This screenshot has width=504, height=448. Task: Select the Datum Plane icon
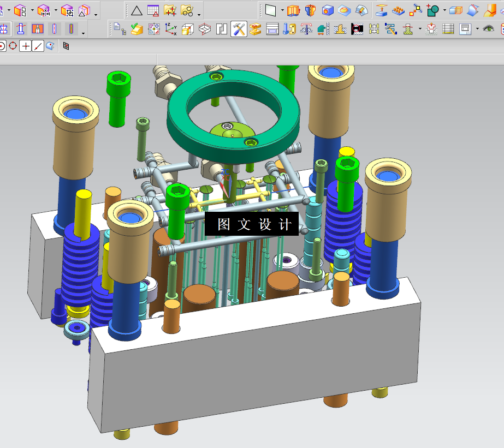tap(271, 10)
